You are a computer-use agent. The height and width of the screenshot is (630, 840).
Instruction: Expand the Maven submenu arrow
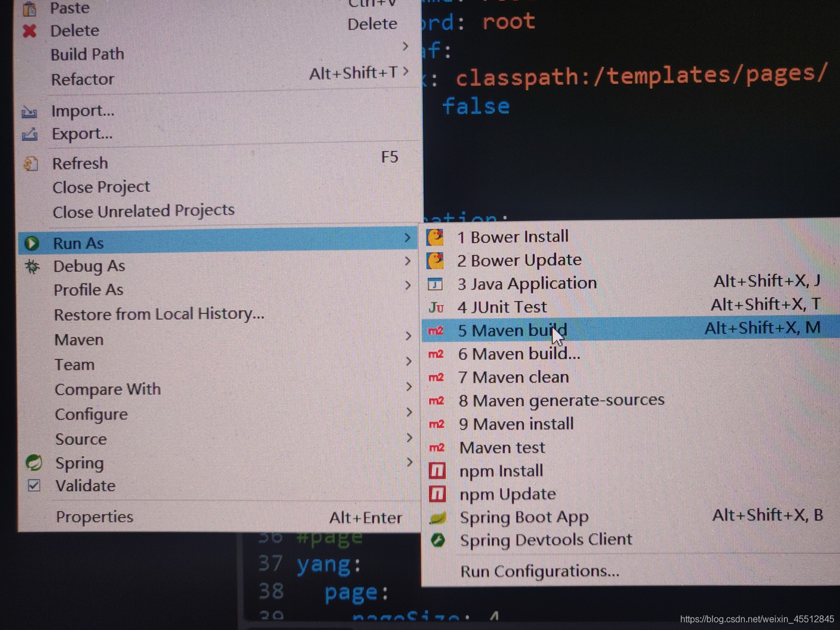coord(408,337)
